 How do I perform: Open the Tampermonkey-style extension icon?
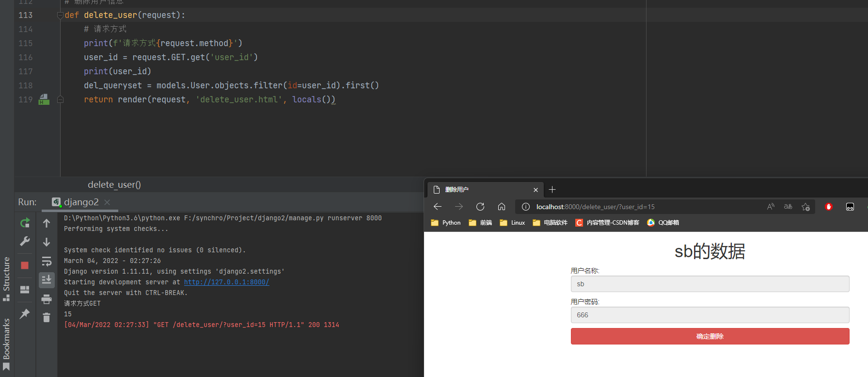[850, 207]
